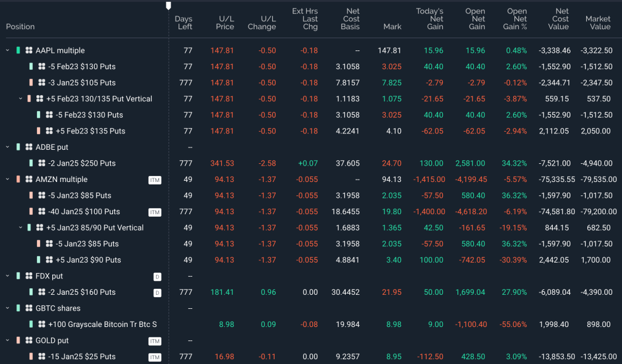Image resolution: width=622 pixels, height=364 pixels.
Task: Click the ITM badge on GOLD put row
Action: point(155,340)
